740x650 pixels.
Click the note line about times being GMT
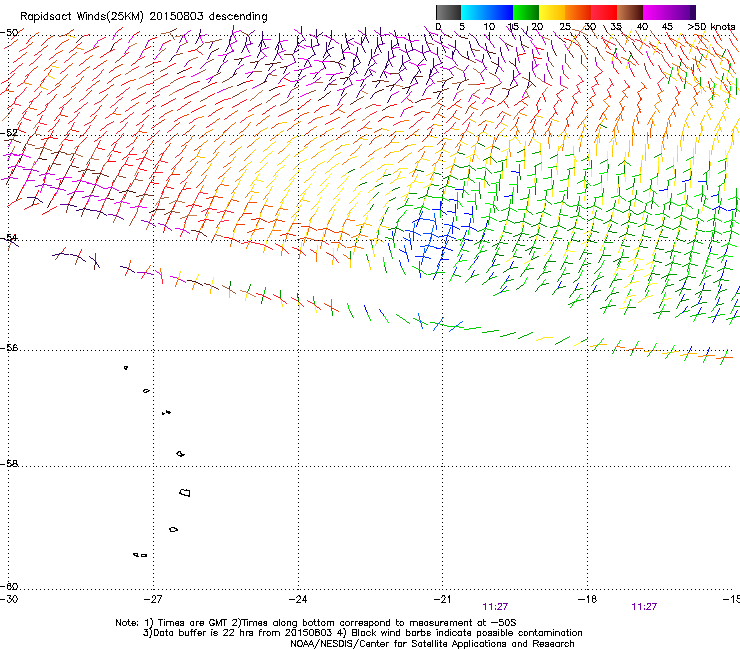(316, 623)
